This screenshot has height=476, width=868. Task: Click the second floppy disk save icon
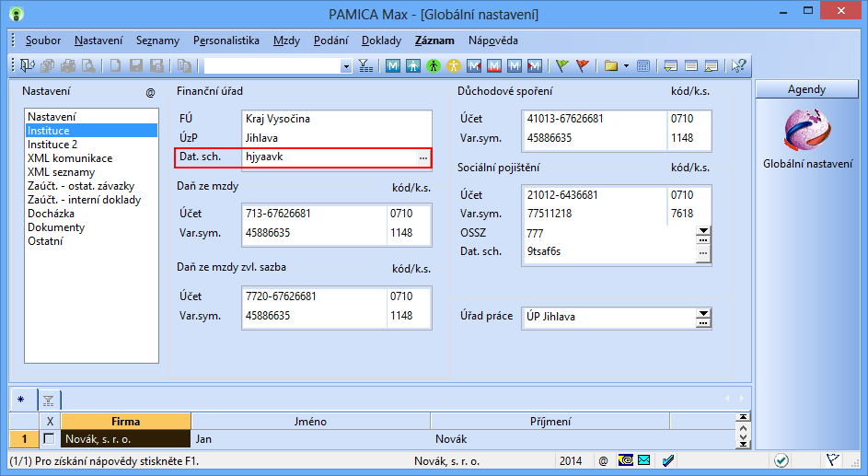(x=156, y=66)
